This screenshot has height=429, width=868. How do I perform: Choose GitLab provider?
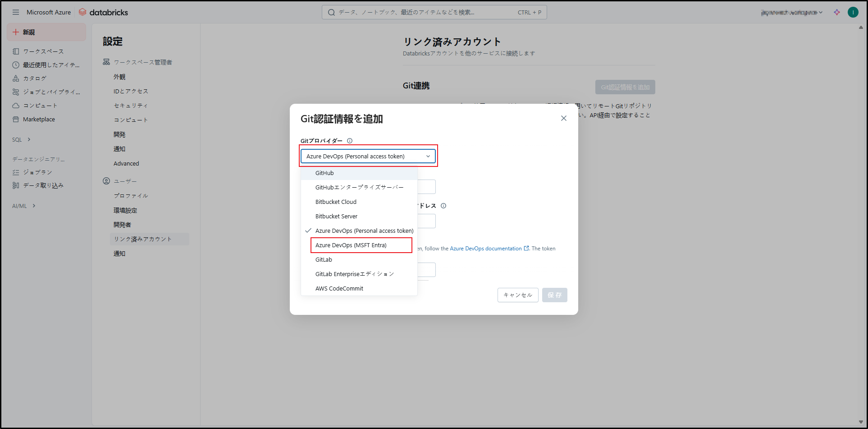click(359, 260)
